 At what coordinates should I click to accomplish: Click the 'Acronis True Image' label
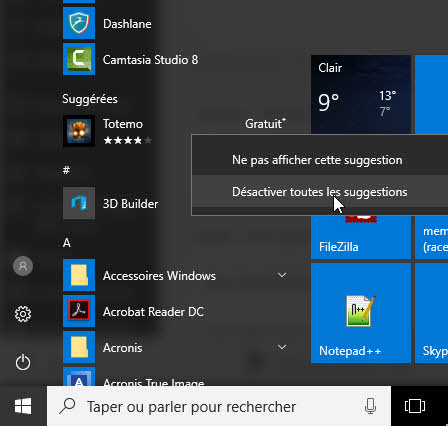click(154, 383)
